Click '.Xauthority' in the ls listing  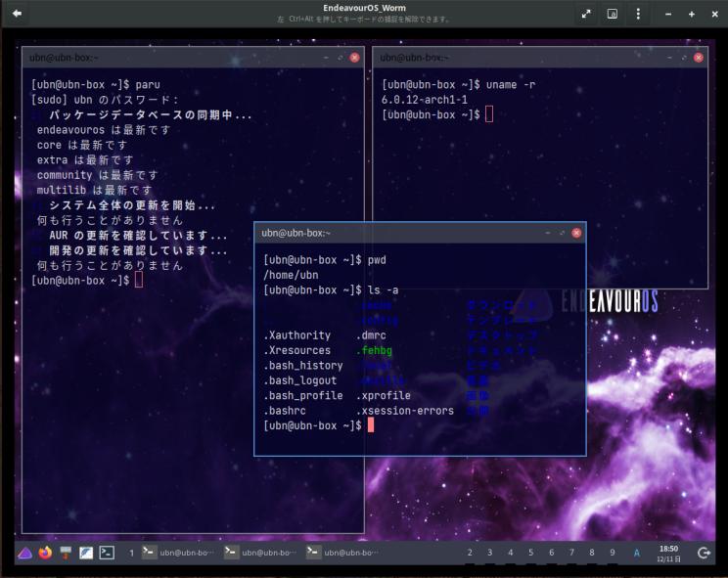(x=297, y=335)
